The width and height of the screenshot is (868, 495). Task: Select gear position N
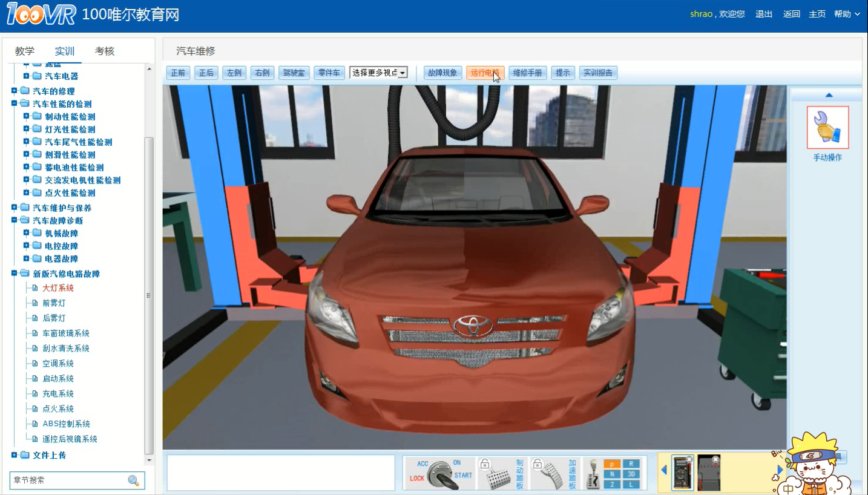pyautogui.click(x=612, y=474)
